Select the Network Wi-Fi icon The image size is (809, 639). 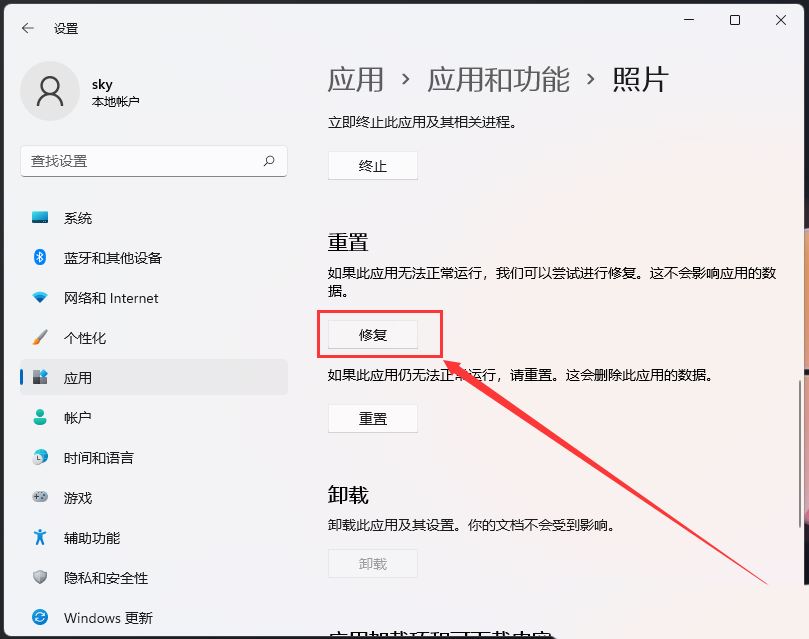click(x=40, y=298)
